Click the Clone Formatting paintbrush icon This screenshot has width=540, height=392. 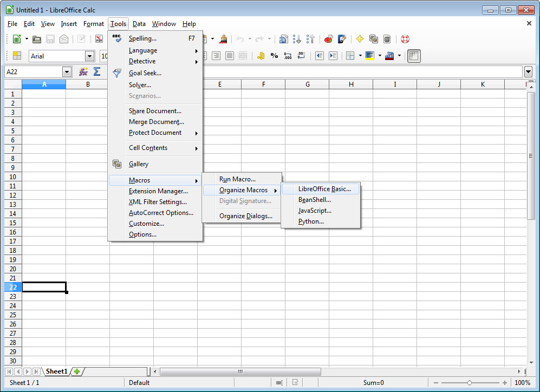pyautogui.click(x=224, y=39)
